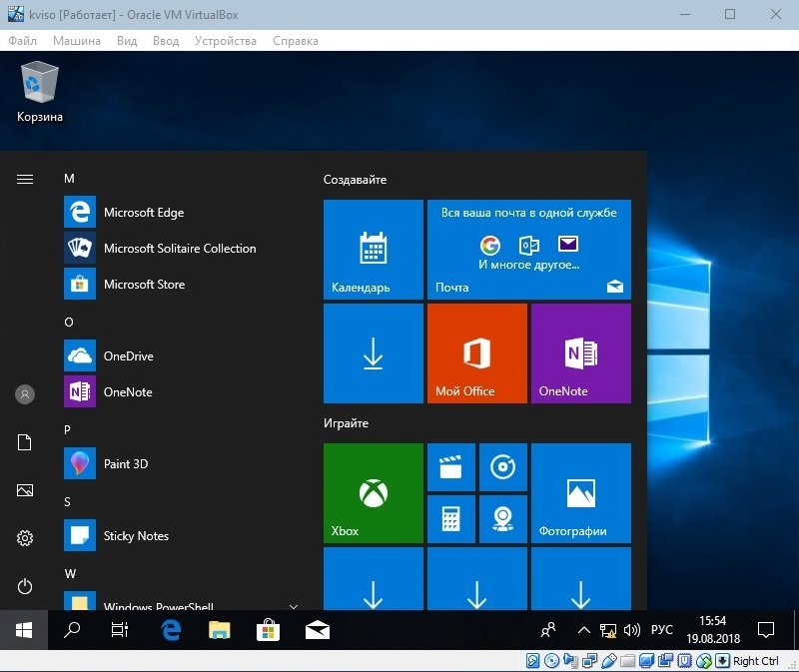
Task: Open OneDrive from the app list
Action: (179, 355)
